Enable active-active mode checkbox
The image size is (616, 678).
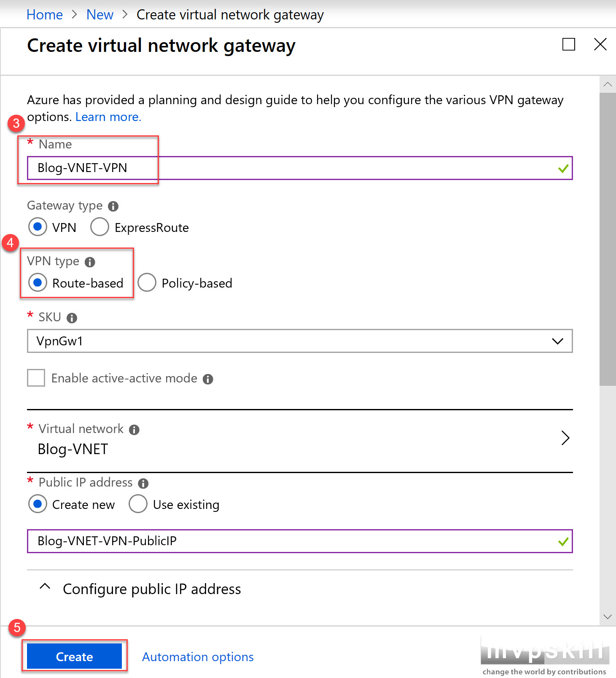point(36,378)
